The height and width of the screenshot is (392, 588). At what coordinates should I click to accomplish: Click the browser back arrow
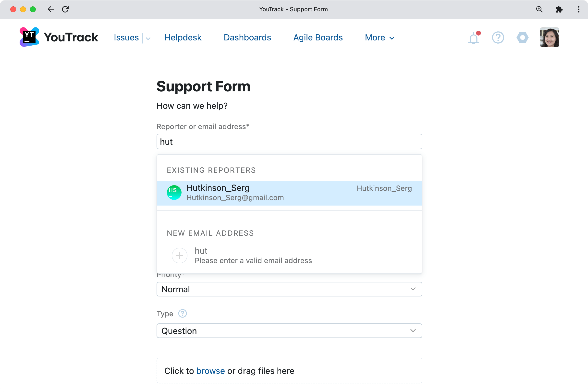click(x=51, y=9)
